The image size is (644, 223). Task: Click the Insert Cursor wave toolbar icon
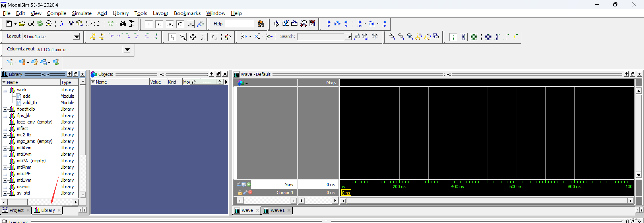(93, 37)
